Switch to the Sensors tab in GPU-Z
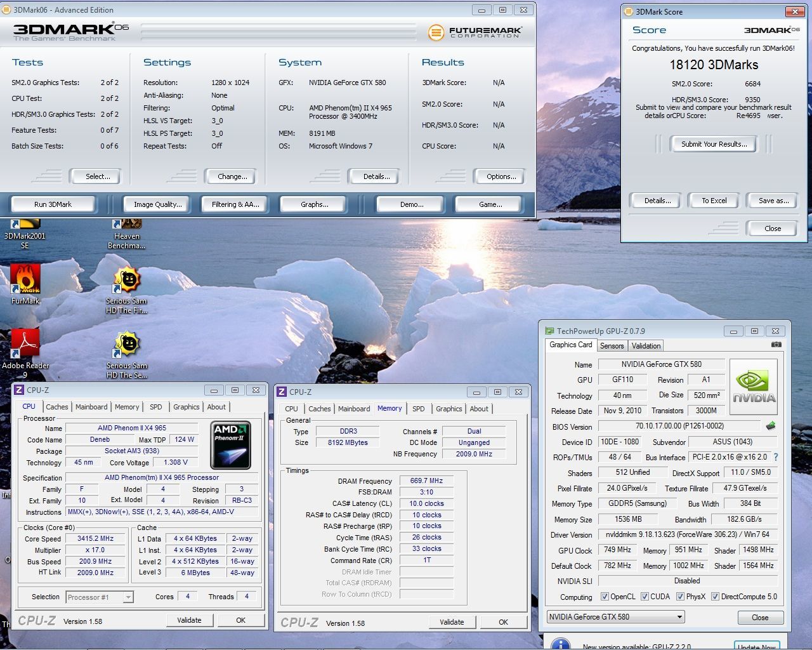Image resolution: width=812 pixels, height=650 pixels. [x=612, y=346]
